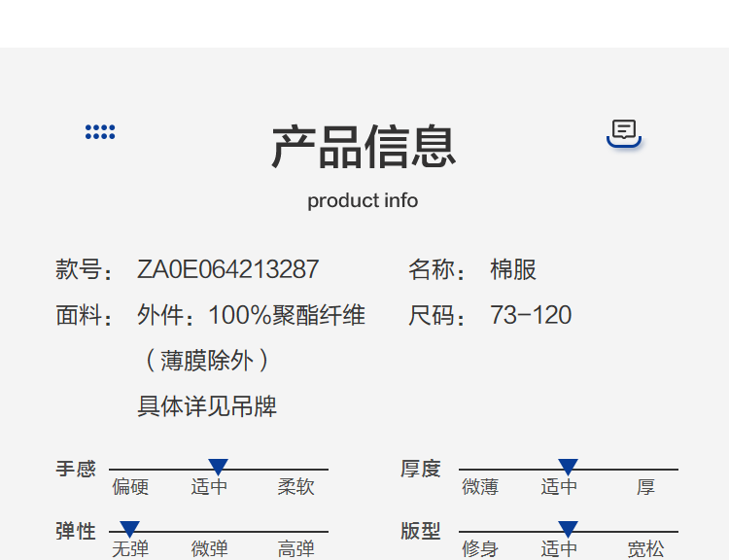Viewport: 729px width, 560px height.
Task: Click the （薄膜除外） note
Action: (206, 361)
